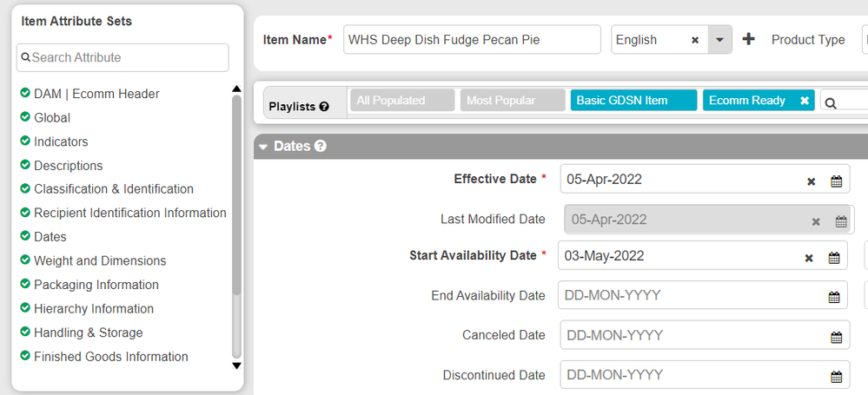Viewport: 868px width, 395px height.
Task: Select Packaging Information attribute set
Action: point(96,285)
